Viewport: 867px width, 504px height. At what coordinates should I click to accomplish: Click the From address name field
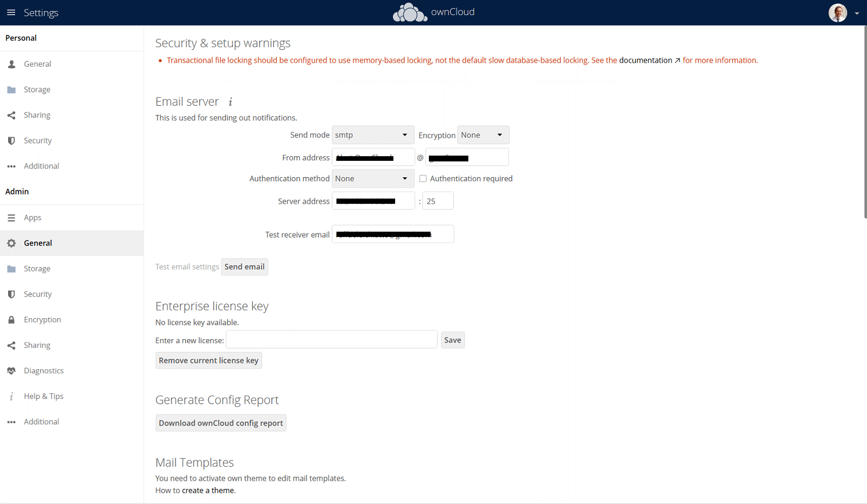(373, 157)
